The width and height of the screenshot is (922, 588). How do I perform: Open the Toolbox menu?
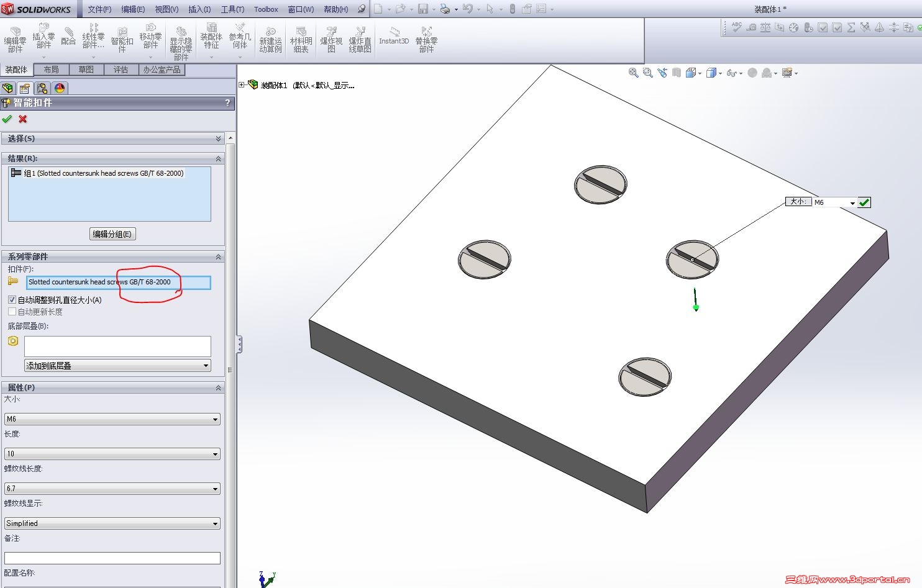[266, 9]
